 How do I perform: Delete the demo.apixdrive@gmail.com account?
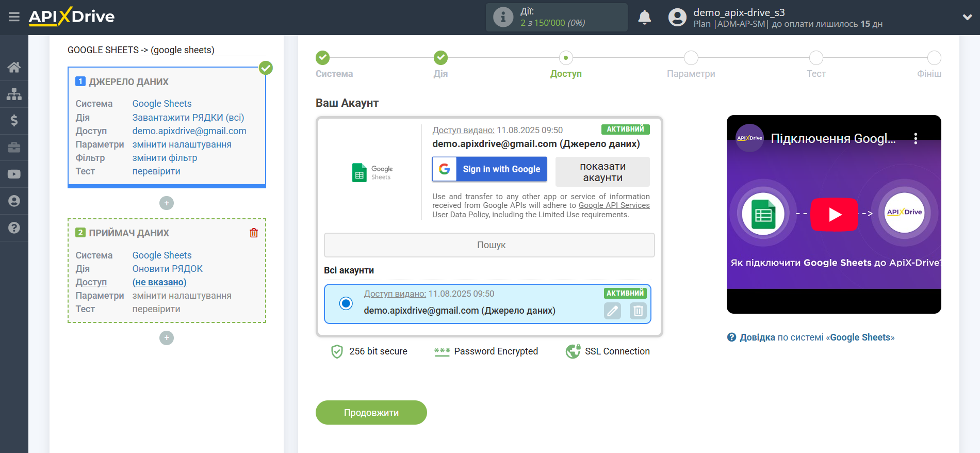pyautogui.click(x=639, y=311)
